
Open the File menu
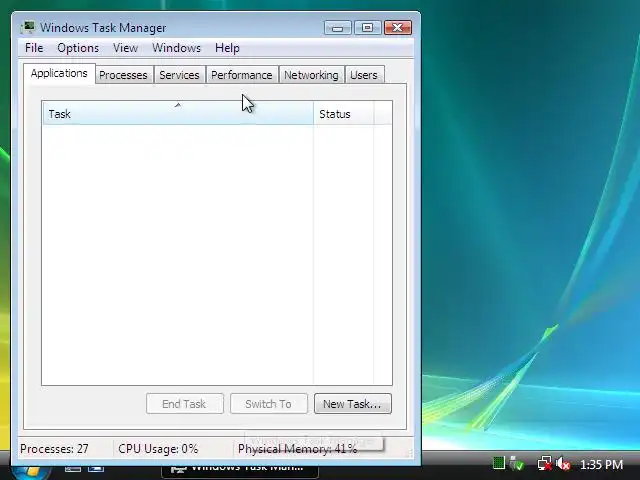[34, 48]
